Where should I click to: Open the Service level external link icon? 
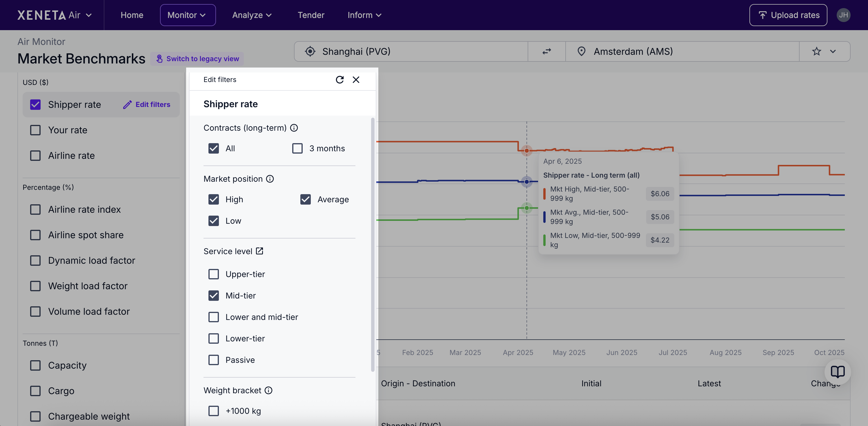[259, 251]
